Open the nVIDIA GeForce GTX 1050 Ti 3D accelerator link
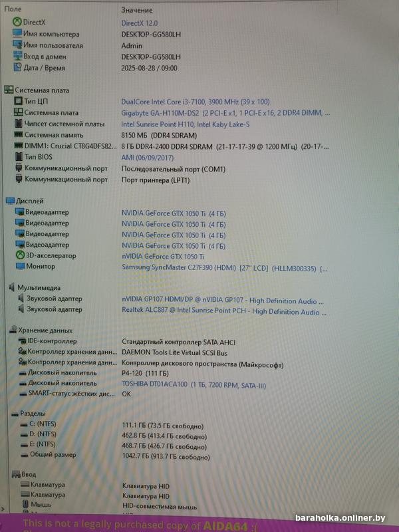Image resolution: width=399 pixels, height=532 pixels. (163, 257)
